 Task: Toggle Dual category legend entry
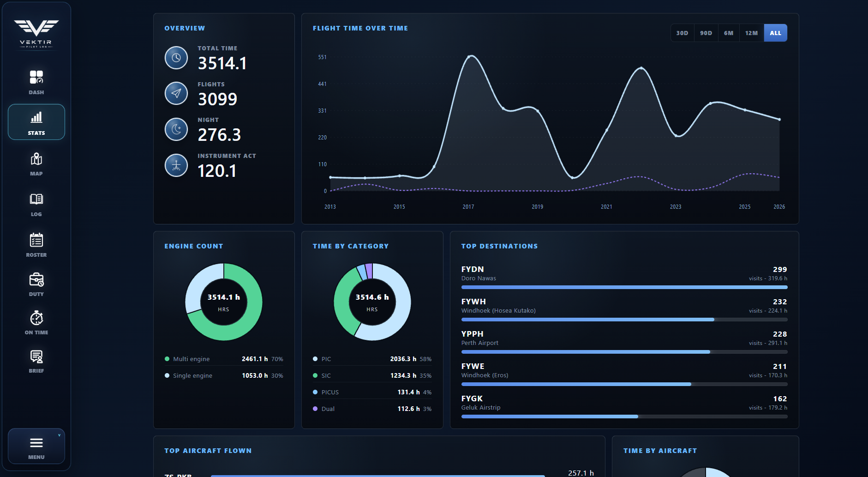click(x=372, y=409)
